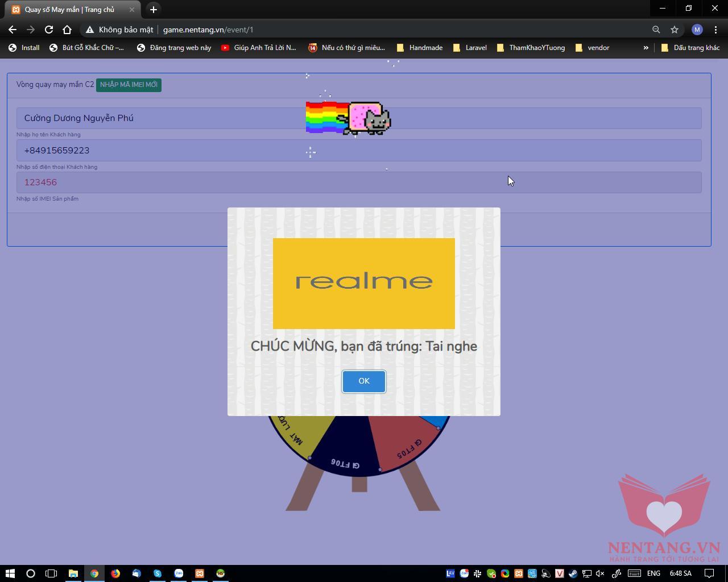Open File Explorer from the taskbar
The image size is (728, 582).
(73, 573)
